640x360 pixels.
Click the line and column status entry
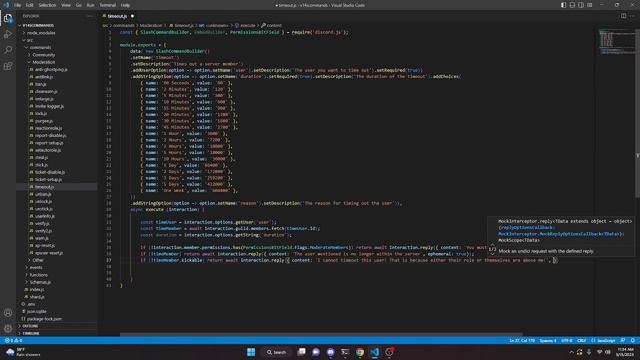pyautogui.click(x=522, y=340)
